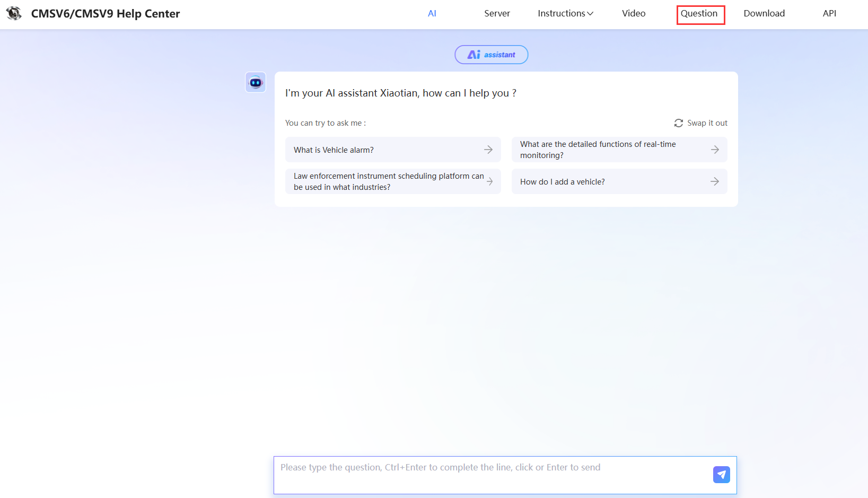Viewport: 868px width, 498px height.
Task: Click the chevron next to Instructions
Action: [x=590, y=14]
